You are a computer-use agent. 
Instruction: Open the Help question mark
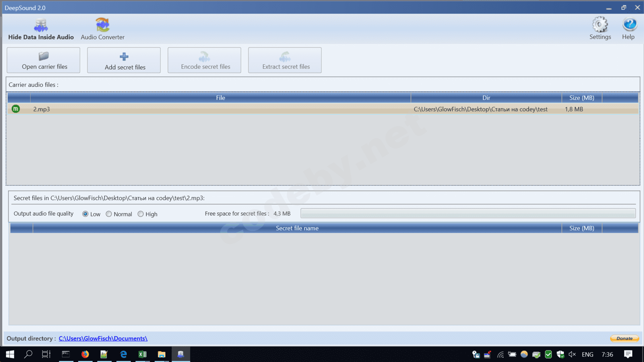629,29
